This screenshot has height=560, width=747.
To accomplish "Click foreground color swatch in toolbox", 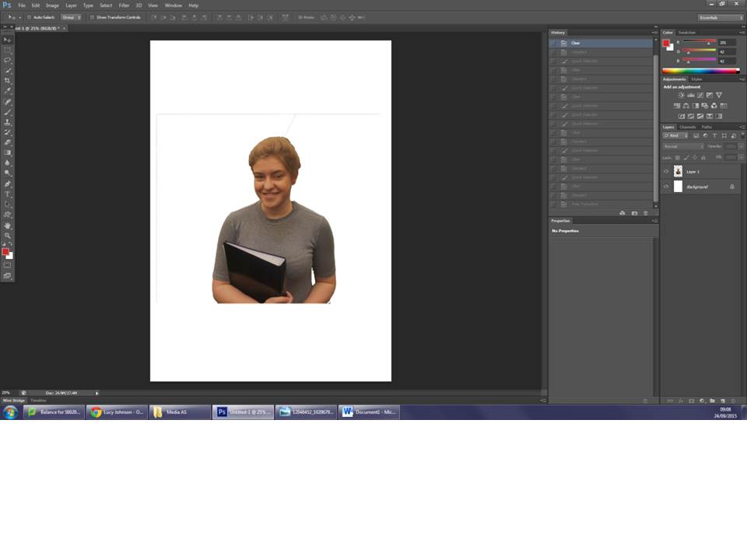I will click(5, 251).
